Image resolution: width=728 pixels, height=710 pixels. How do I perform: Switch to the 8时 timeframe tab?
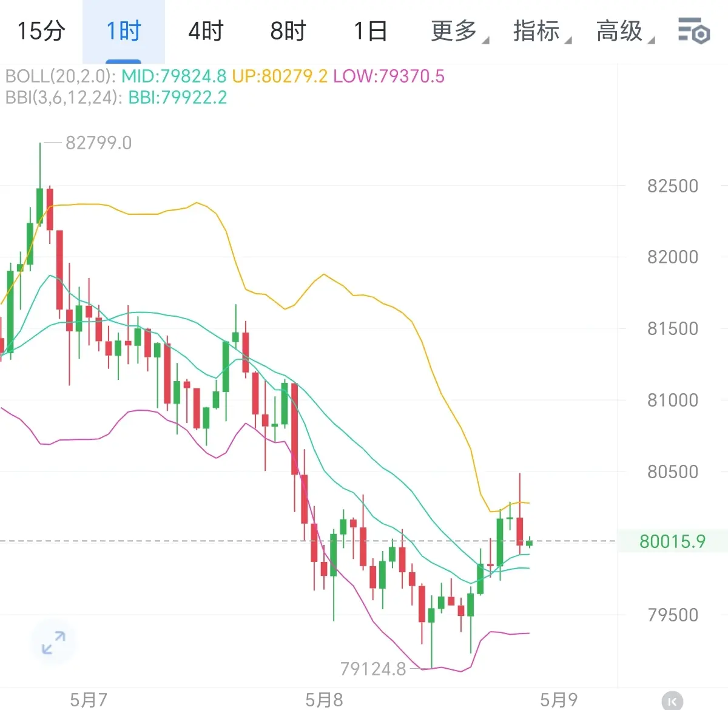click(288, 31)
